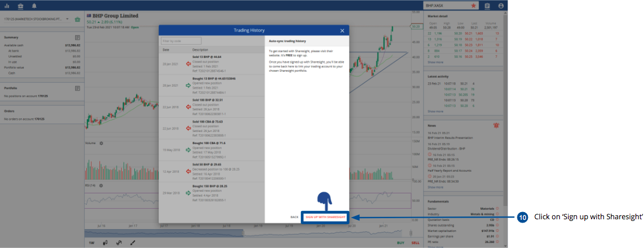Close the Trading History dialog

tap(342, 30)
